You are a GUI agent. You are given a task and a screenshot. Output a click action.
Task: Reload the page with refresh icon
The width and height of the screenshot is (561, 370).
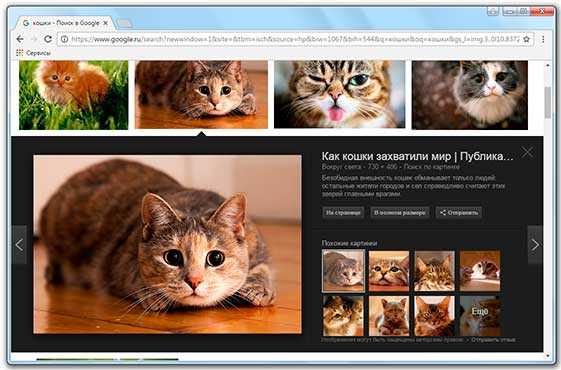point(48,39)
